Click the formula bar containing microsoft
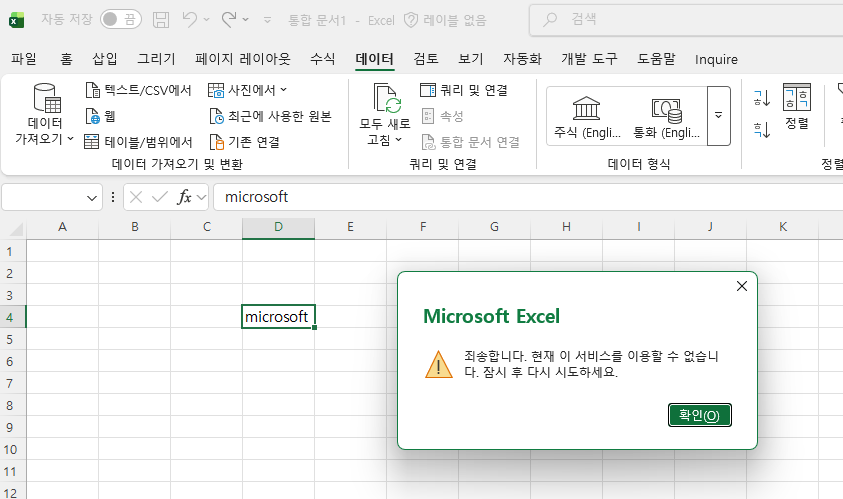The width and height of the screenshot is (843, 499). tap(528, 197)
